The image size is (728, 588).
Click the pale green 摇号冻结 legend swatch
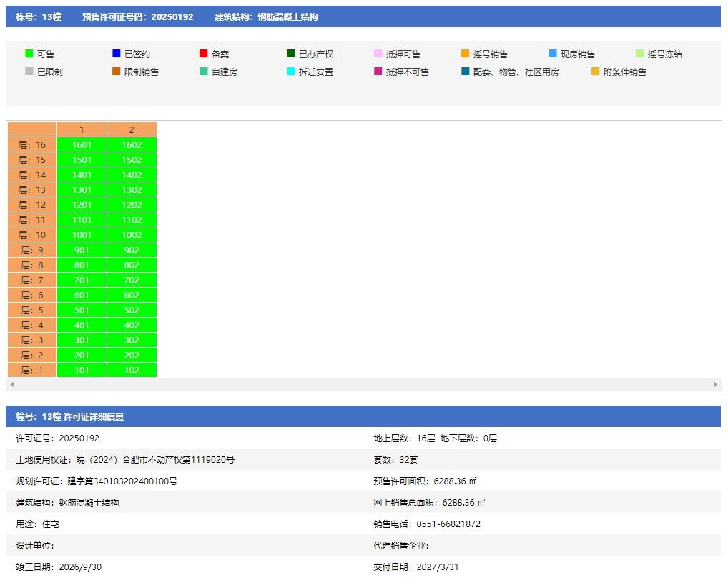[640, 54]
